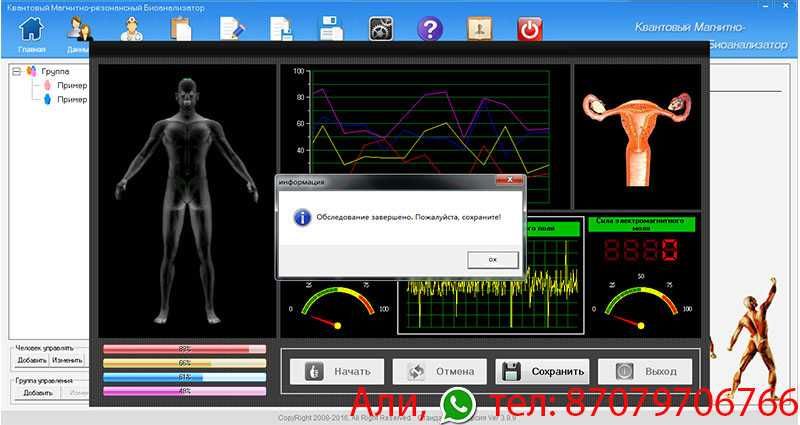Click the Изменить button under Человек управлять

click(x=67, y=360)
